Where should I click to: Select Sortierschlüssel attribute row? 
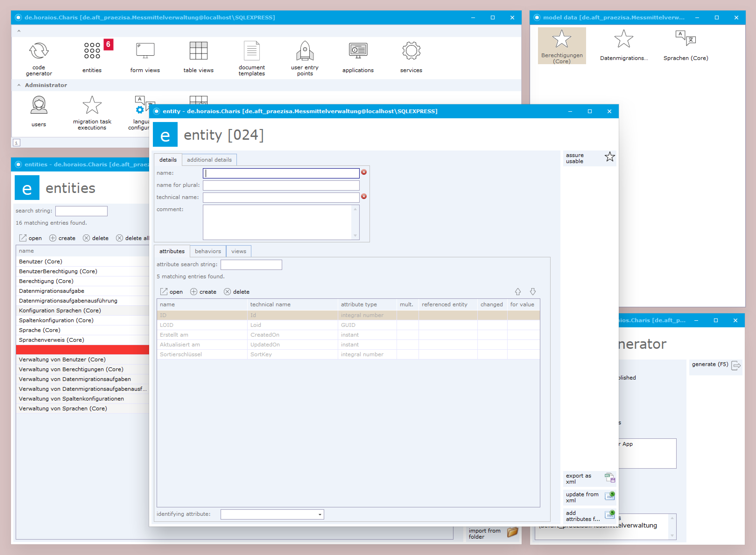(x=348, y=354)
